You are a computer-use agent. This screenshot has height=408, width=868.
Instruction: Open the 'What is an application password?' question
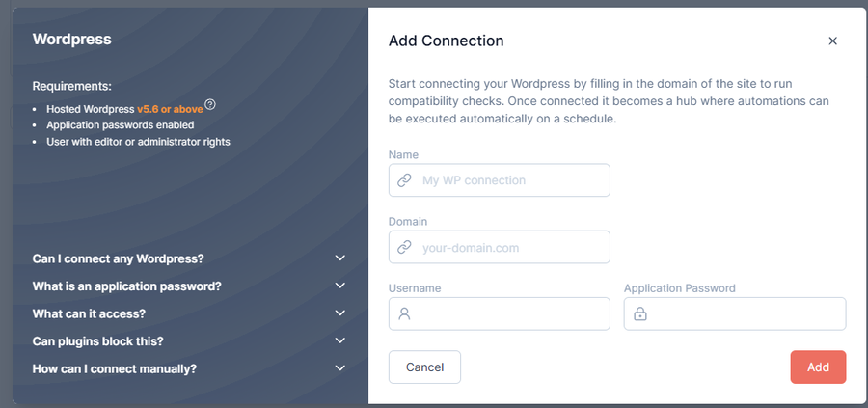[x=126, y=286]
